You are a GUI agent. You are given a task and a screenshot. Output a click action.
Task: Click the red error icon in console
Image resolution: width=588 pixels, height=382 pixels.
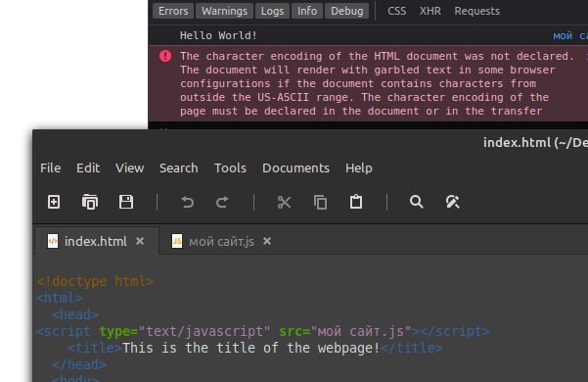(165, 56)
